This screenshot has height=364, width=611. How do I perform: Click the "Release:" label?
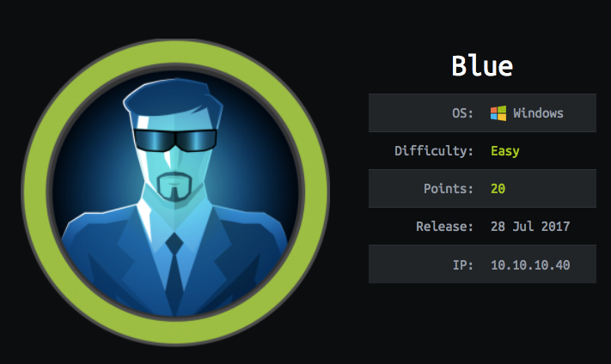pyautogui.click(x=444, y=227)
